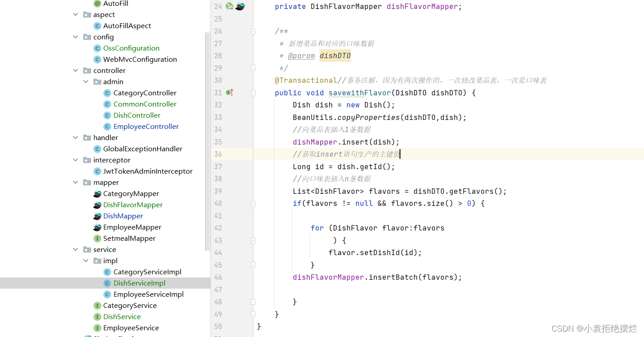Collapse the service package folder

pyautogui.click(x=76, y=249)
